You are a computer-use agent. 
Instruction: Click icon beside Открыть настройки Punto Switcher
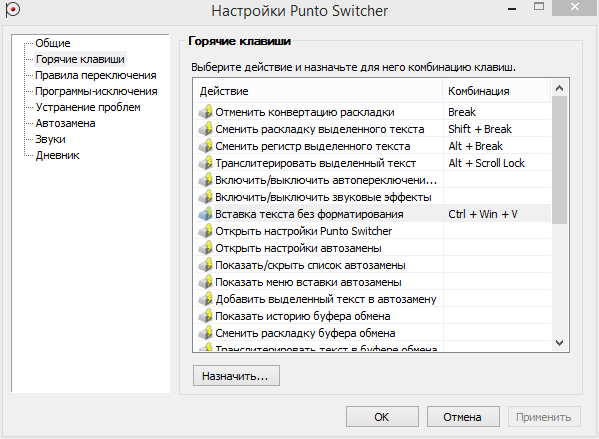pos(205,231)
